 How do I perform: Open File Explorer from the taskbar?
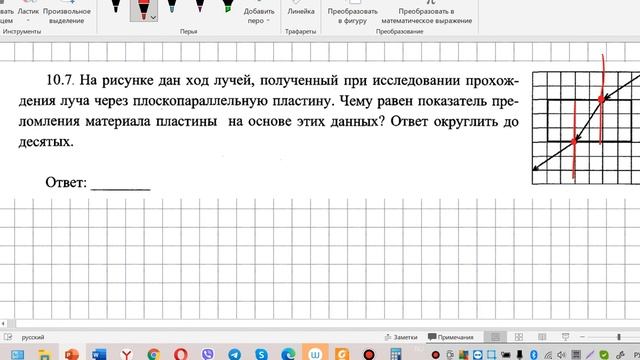tap(44, 354)
